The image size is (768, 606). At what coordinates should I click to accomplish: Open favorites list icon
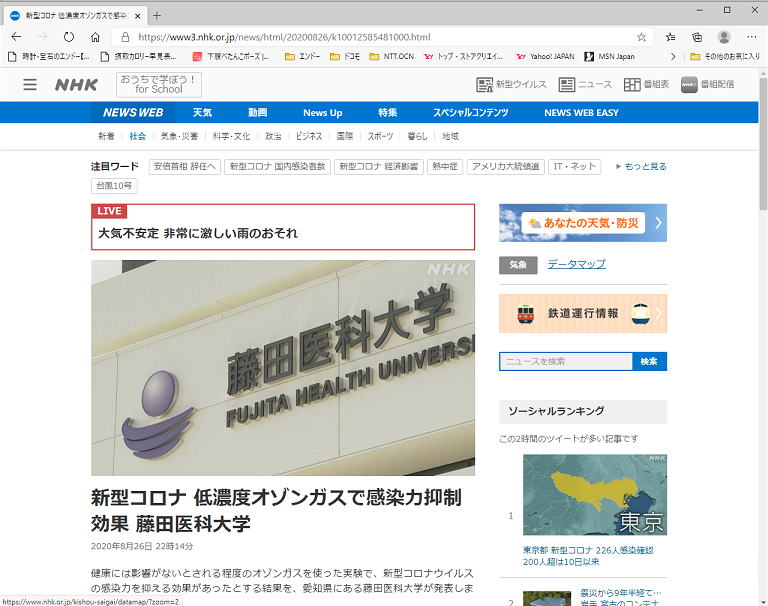pyautogui.click(x=671, y=37)
